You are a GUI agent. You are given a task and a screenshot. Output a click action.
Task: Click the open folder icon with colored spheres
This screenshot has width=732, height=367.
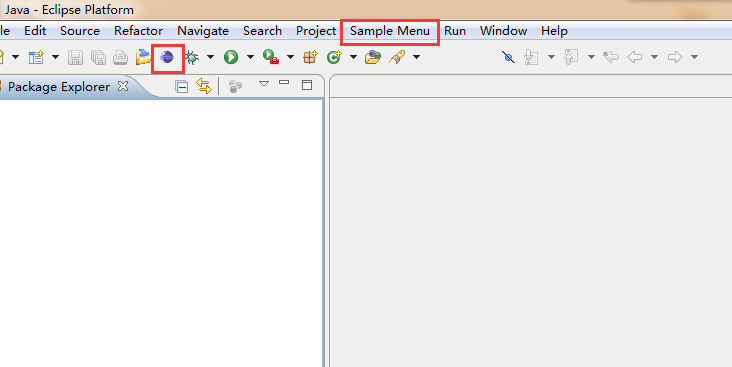click(x=373, y=57)
